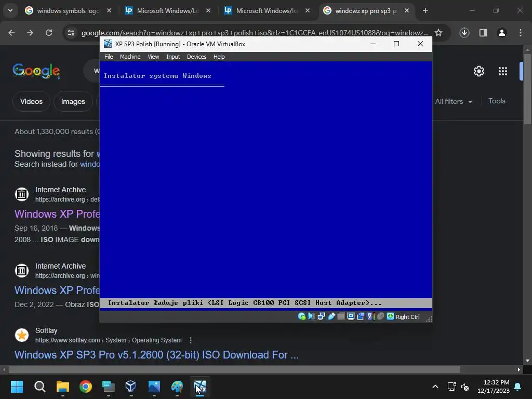Expand the All filters dropdown

click(x=454, y=101)
